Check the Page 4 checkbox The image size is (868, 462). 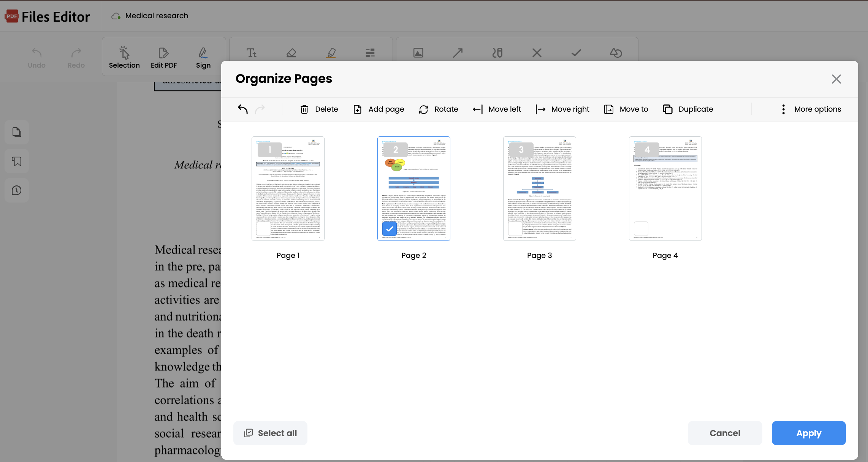point(641,229)
